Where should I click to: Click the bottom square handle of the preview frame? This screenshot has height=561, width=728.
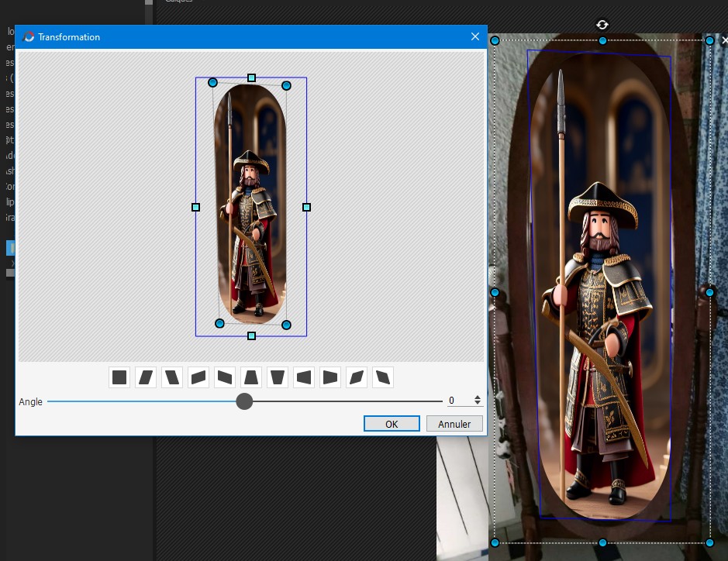pyautogui.click(x=251, y=336)
